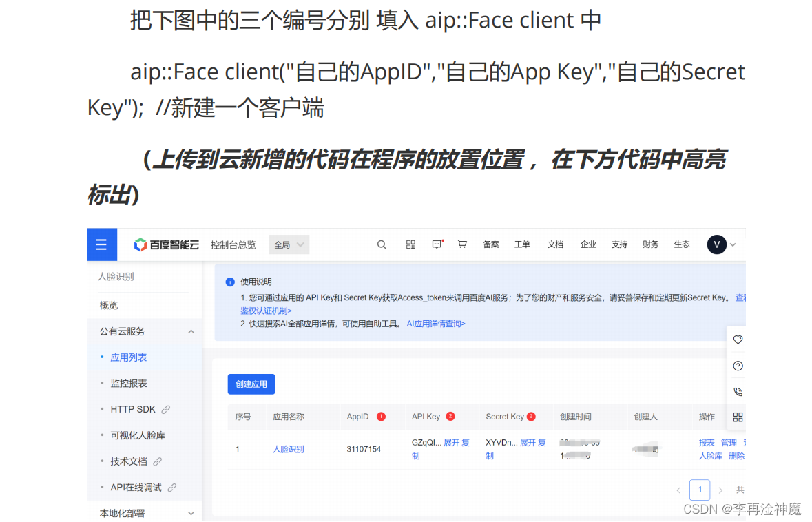Open the 备案 menu
Image resolution: width=812 pixels, height=522 pixels.
pyautogui.click(x=491, y=244)
